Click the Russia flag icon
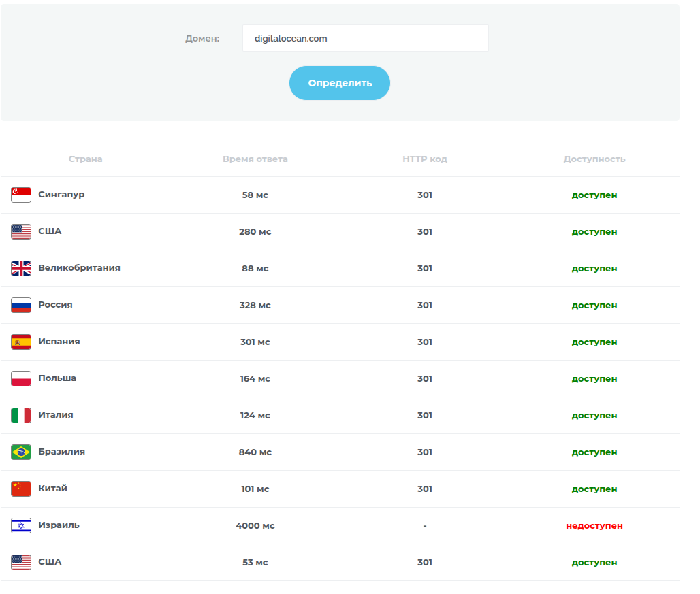 [21, 305]
